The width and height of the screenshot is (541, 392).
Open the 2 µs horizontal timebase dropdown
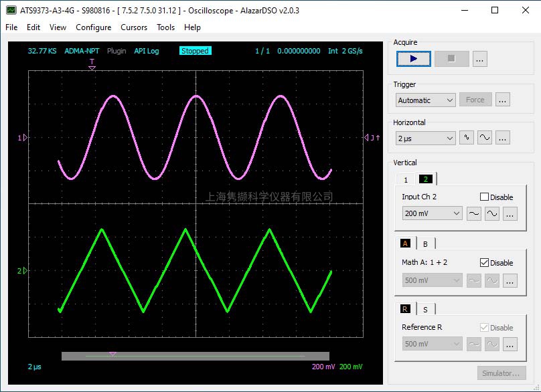point(425,138)
